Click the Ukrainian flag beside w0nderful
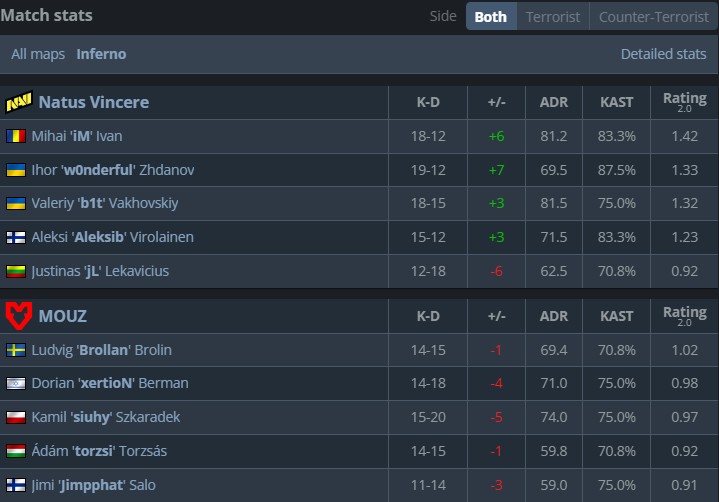 (16, 170)
